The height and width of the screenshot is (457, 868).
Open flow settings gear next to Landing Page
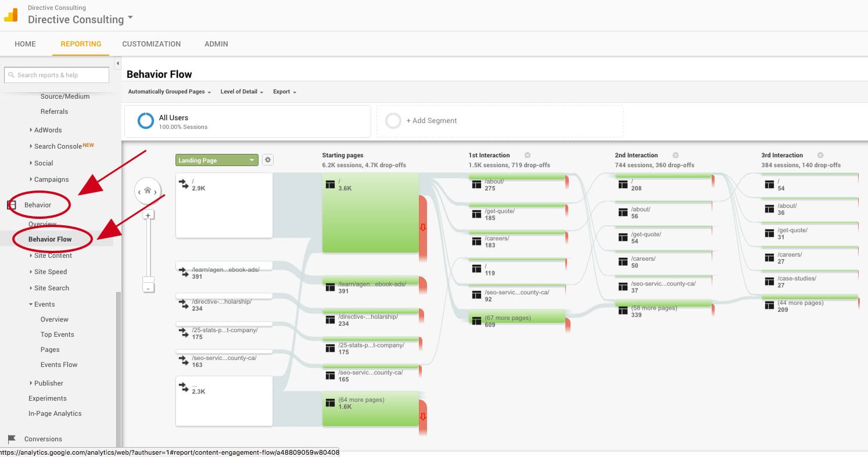click(x=267, y=160)
